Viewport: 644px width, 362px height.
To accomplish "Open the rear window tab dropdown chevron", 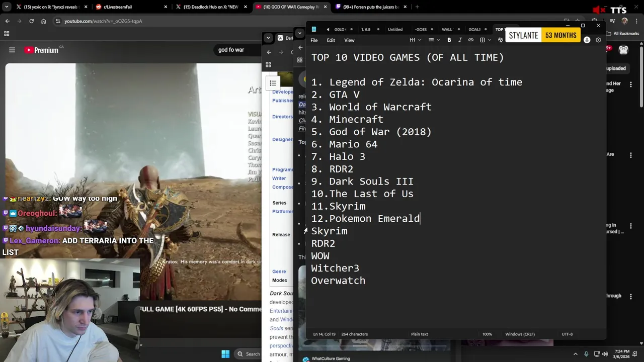I will tap(268, 38).
